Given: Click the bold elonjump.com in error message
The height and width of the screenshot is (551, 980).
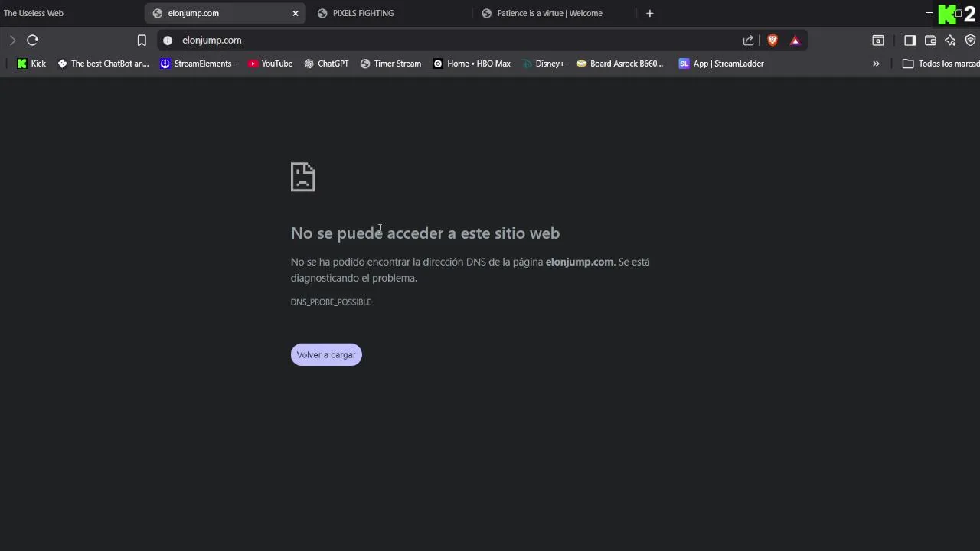Looking at the screenshot, I should click(x=580, y=262).
